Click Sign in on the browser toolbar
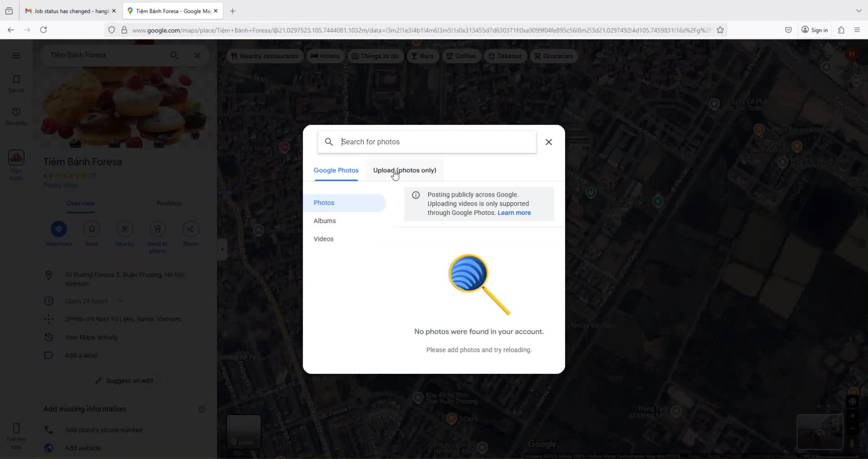 click(x=815, y=30)
